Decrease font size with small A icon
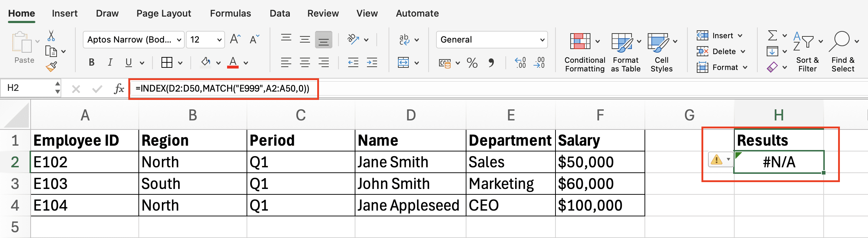Screen dimensions: 868x238 (254, 39)
